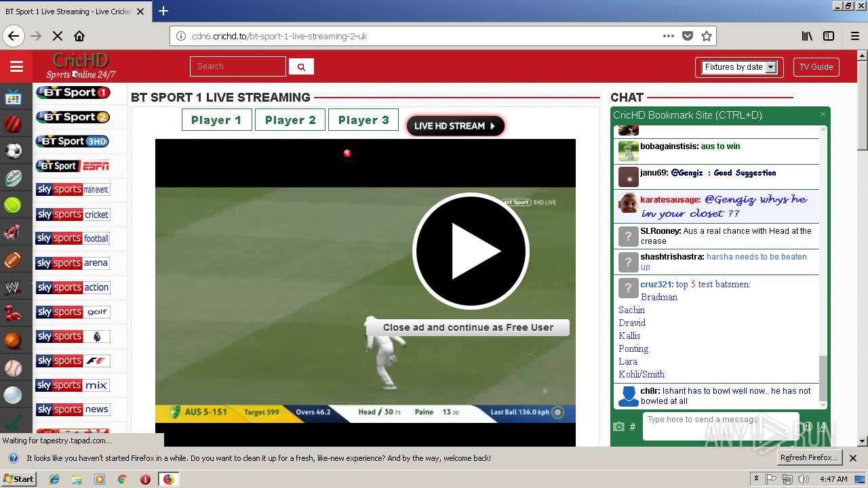This screenshot has width=868, height=488.
Task: Select the TV schedule icon in sidebar
Action: [x=13, y=97]
